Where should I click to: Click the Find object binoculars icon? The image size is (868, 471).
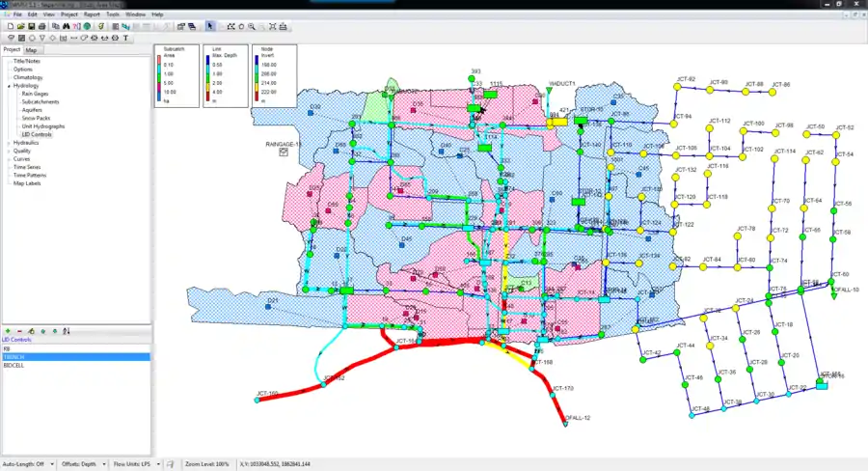[x=67, y=26]
